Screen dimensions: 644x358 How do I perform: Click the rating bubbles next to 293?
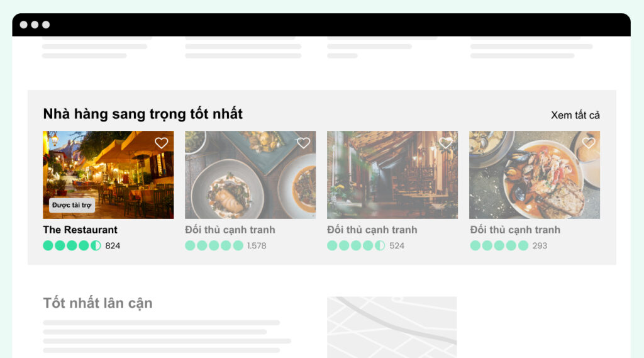coord(499,245)
